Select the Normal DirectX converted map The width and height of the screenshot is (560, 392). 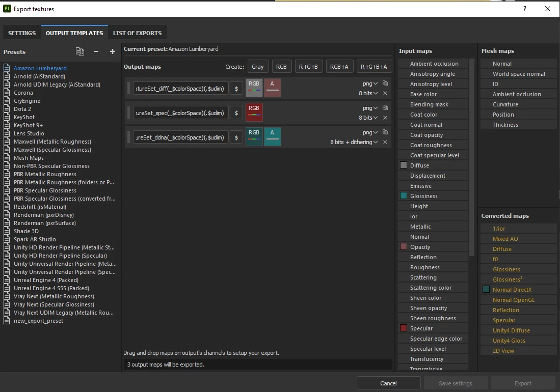519,290
